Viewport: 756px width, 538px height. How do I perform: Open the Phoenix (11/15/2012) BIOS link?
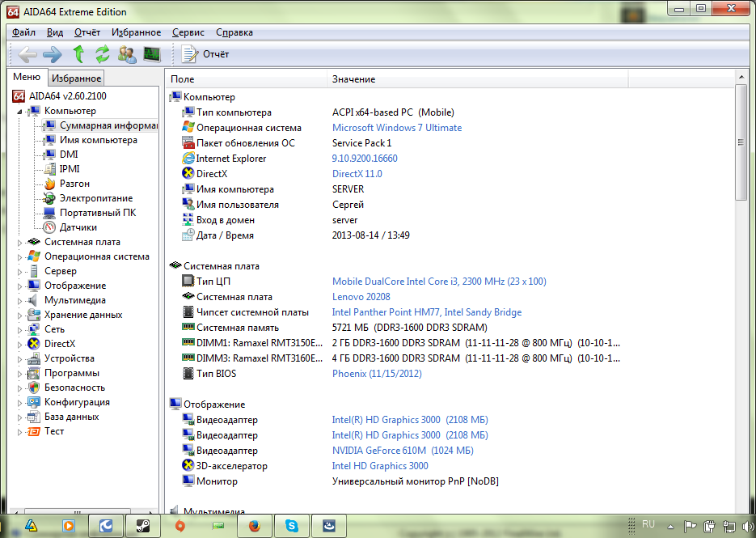[377, 374]
